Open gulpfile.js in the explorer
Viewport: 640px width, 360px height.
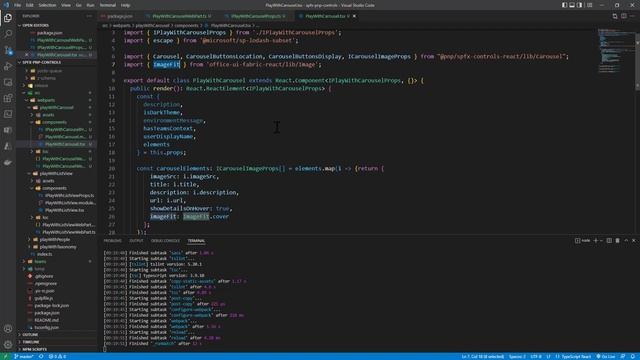point(43,298)
